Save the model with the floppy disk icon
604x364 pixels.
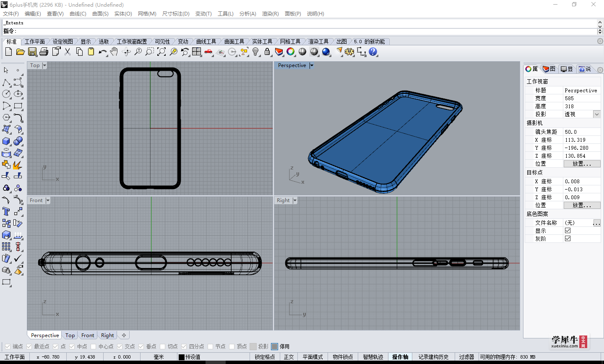[x=32, y=52]
